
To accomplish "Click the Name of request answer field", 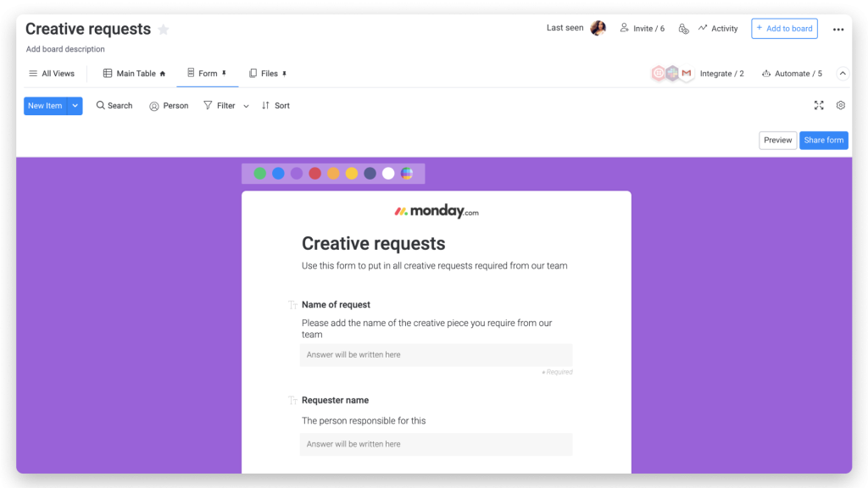I will 436,355.
